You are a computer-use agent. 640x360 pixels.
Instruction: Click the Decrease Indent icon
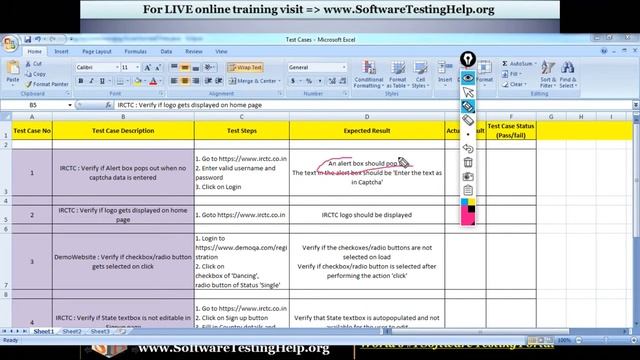point(208,81)
